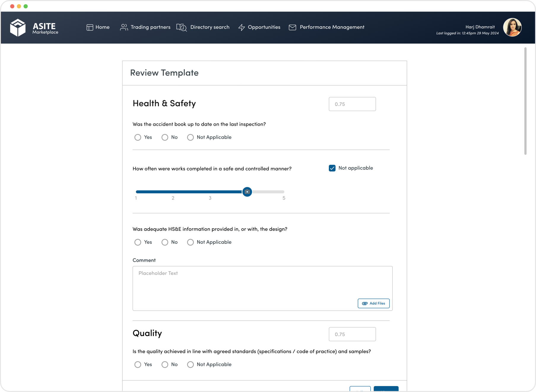Select Yes for the HS&E information question
The height and width of the screenshot is (392, 536).
(138, 242)
